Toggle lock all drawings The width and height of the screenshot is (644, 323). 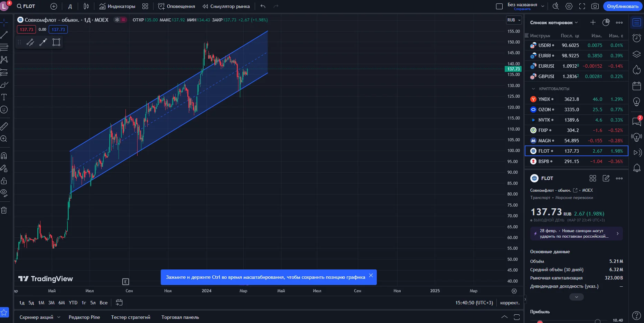[x=4, y=181]
